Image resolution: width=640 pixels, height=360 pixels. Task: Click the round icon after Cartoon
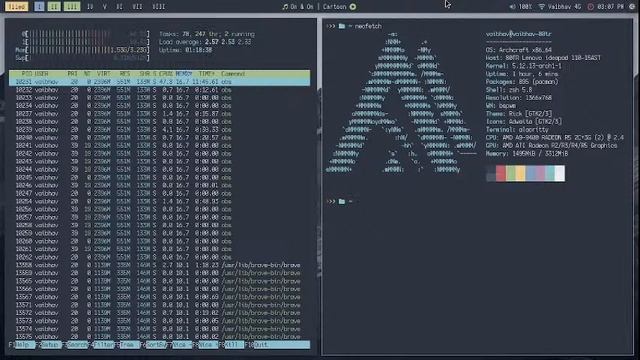[x=353, y=7]
